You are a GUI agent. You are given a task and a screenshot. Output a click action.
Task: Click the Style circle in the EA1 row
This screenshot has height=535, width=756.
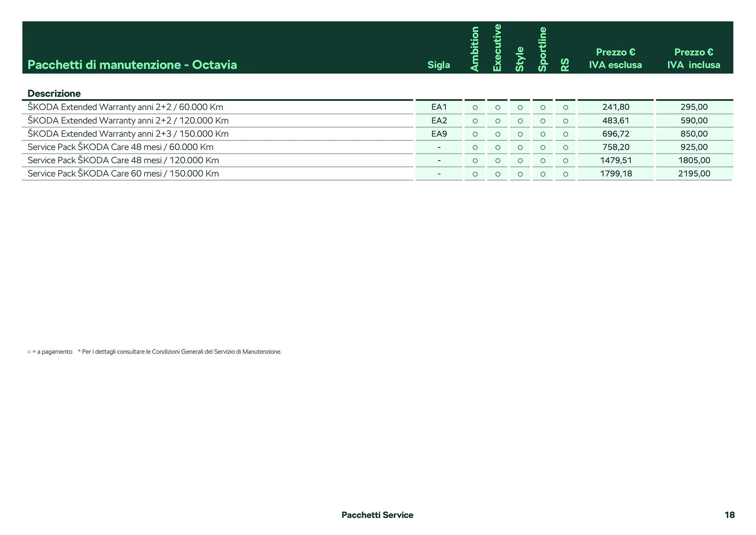tap(520, 108)
